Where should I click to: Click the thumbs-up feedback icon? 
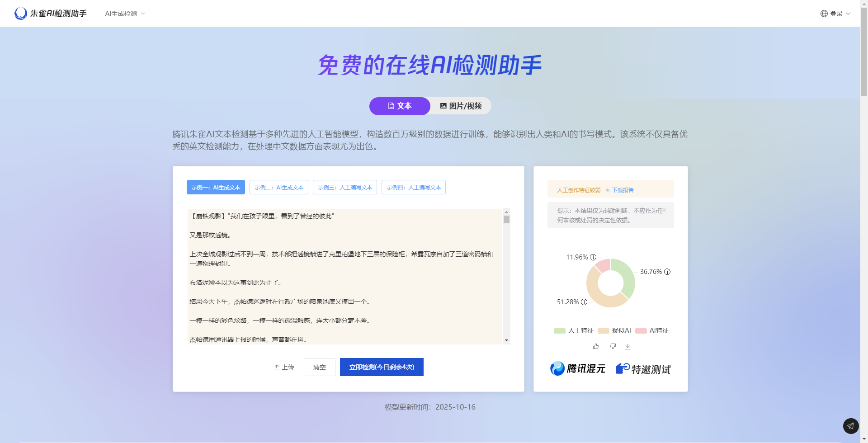(x=596, y=346)
